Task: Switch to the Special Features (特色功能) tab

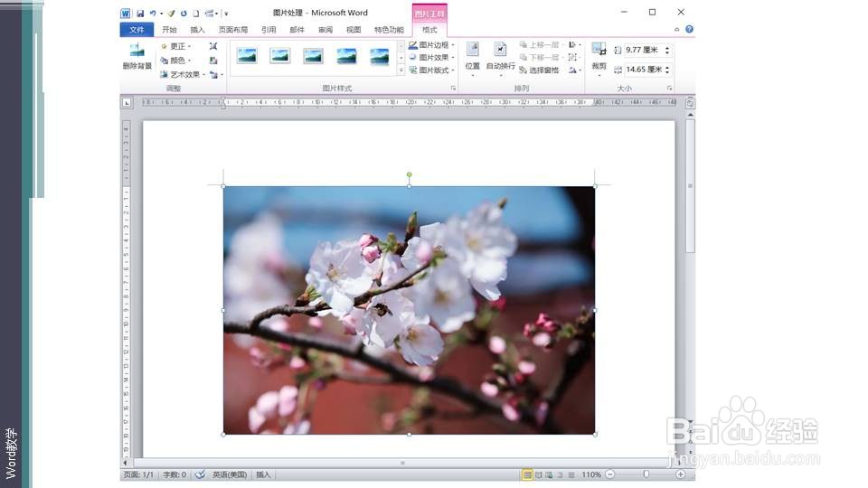Action: coord(389,29)
